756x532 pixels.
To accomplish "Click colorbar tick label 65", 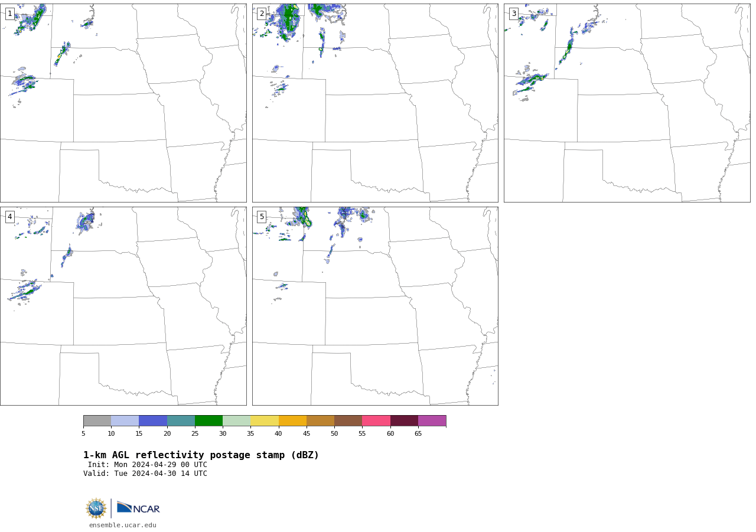I will [418, 434].
